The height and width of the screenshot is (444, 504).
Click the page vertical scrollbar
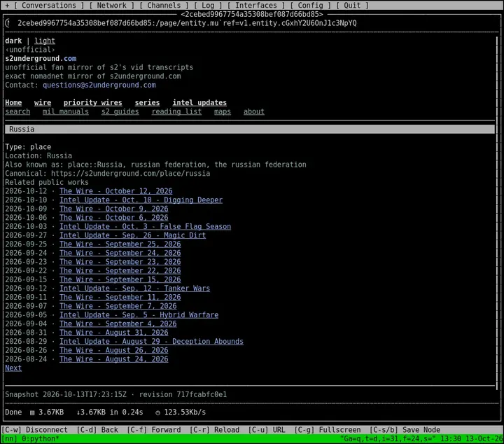496,213
